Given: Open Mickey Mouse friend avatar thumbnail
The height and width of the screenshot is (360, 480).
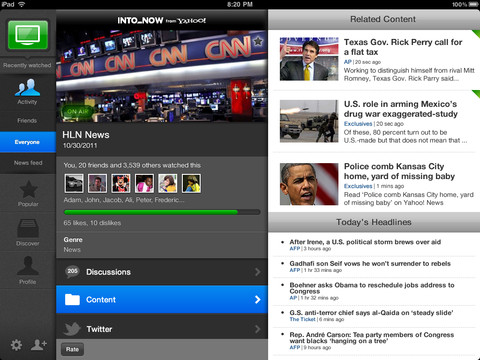Looking at the screenshot, I should (x=121, y=183).
